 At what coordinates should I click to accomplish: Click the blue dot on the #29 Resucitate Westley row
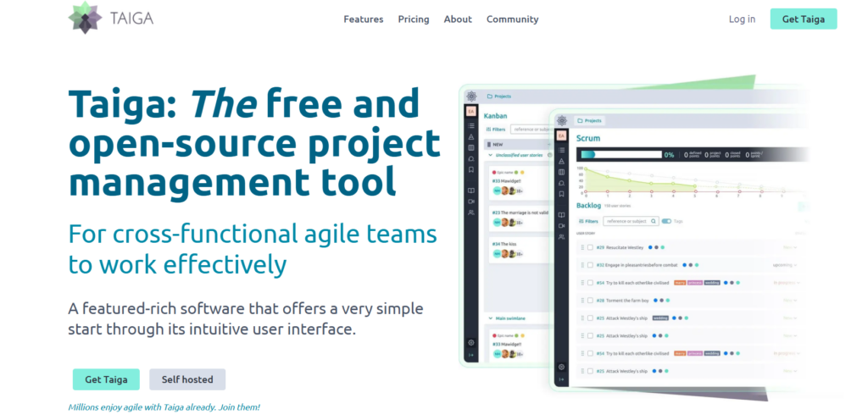coord(650,247)
